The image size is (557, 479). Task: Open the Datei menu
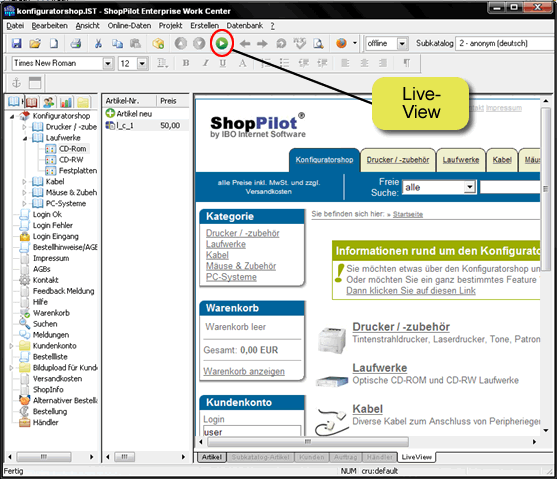pyautogui.click(x=15, y=26)
